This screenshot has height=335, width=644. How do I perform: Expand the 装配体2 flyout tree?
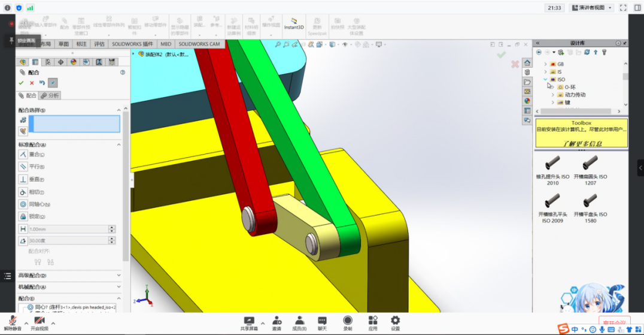pyautogui.click(x=133, y=54)
